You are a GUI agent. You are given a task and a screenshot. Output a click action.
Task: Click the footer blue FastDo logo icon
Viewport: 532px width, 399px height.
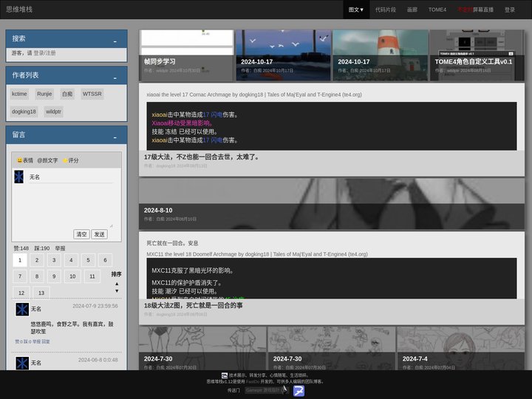click(299, 391)
